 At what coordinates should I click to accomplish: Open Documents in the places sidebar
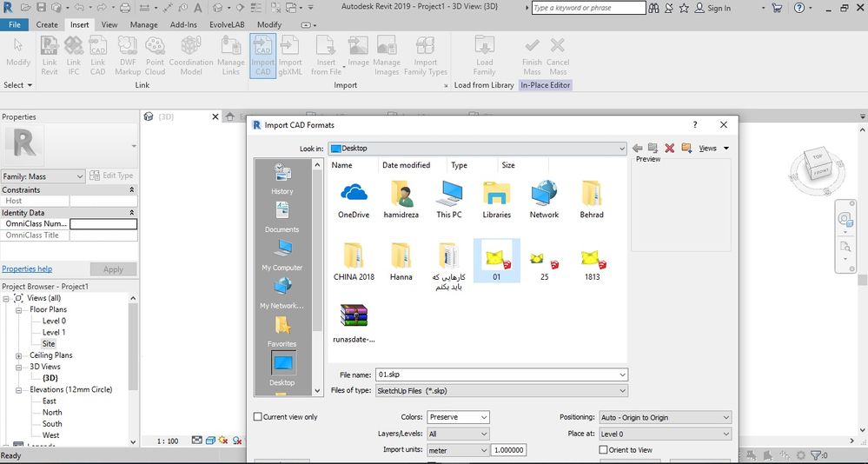tap(282, 217)
